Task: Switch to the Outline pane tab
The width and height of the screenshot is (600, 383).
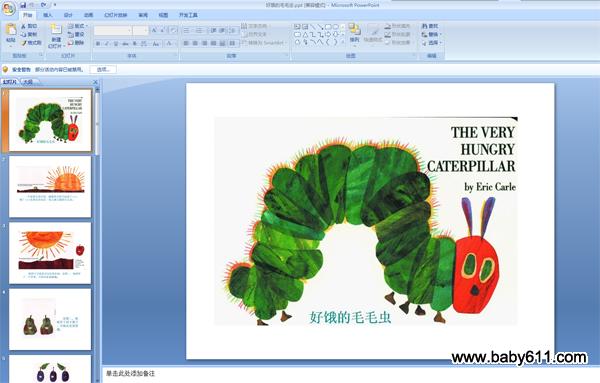Action: pos(28,82)
